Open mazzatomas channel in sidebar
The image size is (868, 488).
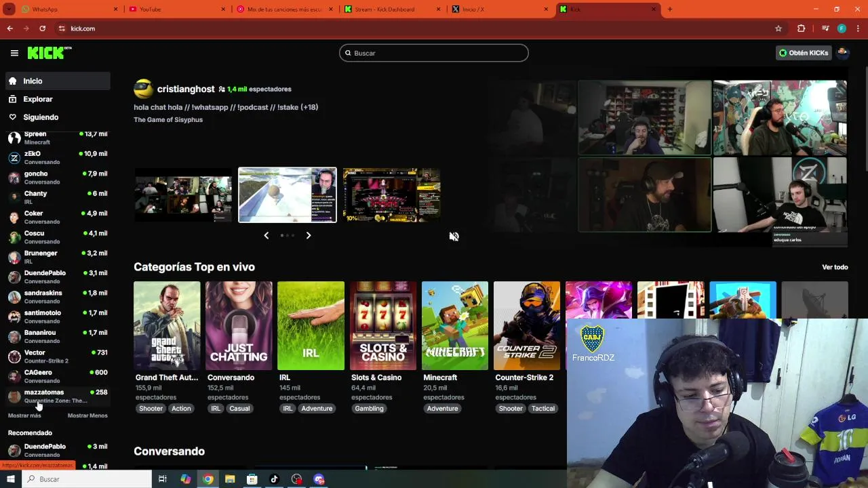coord(58,396)
